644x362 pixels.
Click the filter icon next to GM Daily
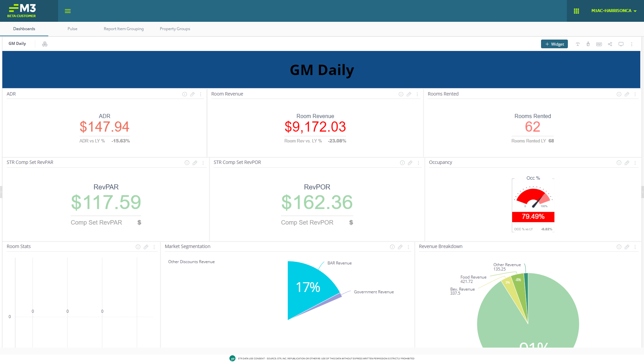pos(45,44)
